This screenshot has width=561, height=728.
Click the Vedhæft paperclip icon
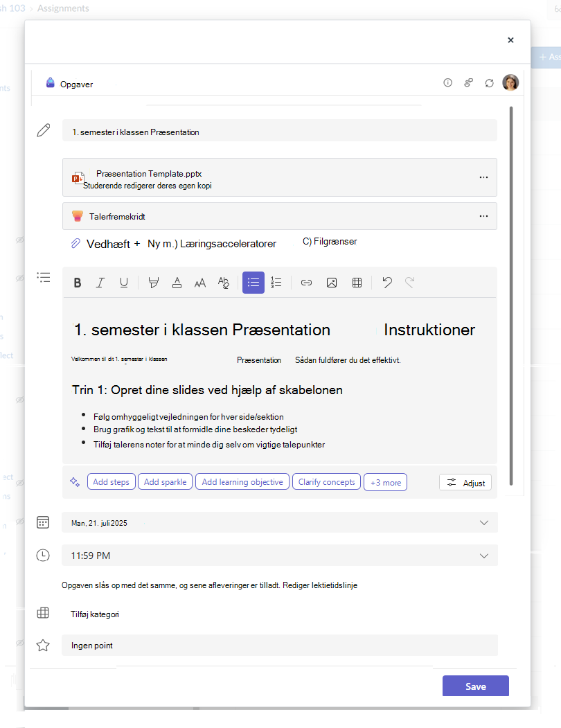[x=75, y=243]
